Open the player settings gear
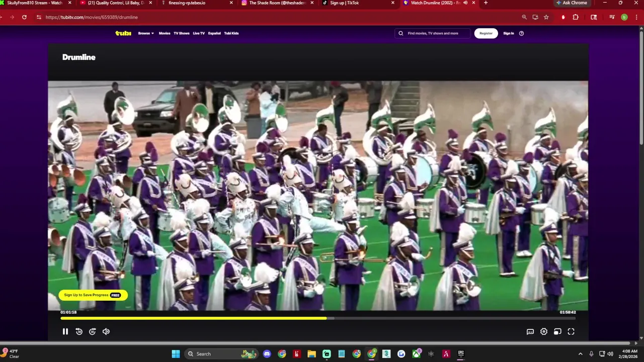Image resolution: width=644 pixels, height=362 pixels. click(544, 331)
